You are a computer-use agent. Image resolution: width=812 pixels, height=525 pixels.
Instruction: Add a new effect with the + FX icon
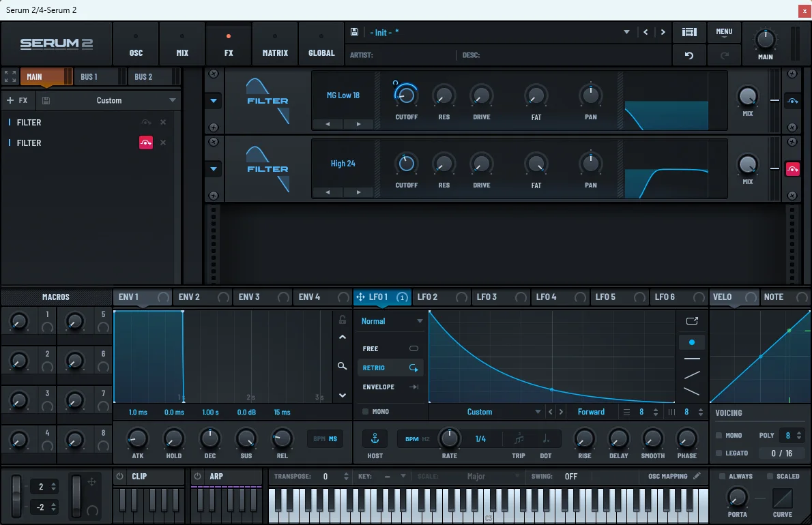coord(18,100)
